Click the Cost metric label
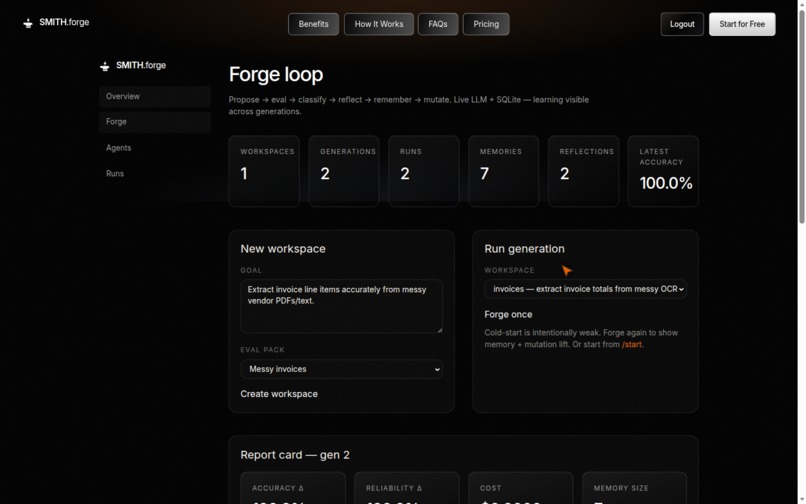 click(x=490, y=488)
